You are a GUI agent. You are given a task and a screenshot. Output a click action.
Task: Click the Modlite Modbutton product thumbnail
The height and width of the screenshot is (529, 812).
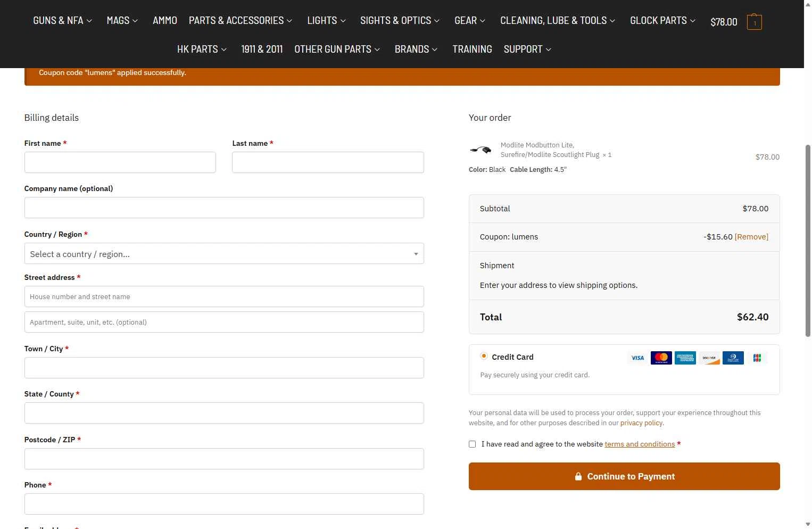480,150
